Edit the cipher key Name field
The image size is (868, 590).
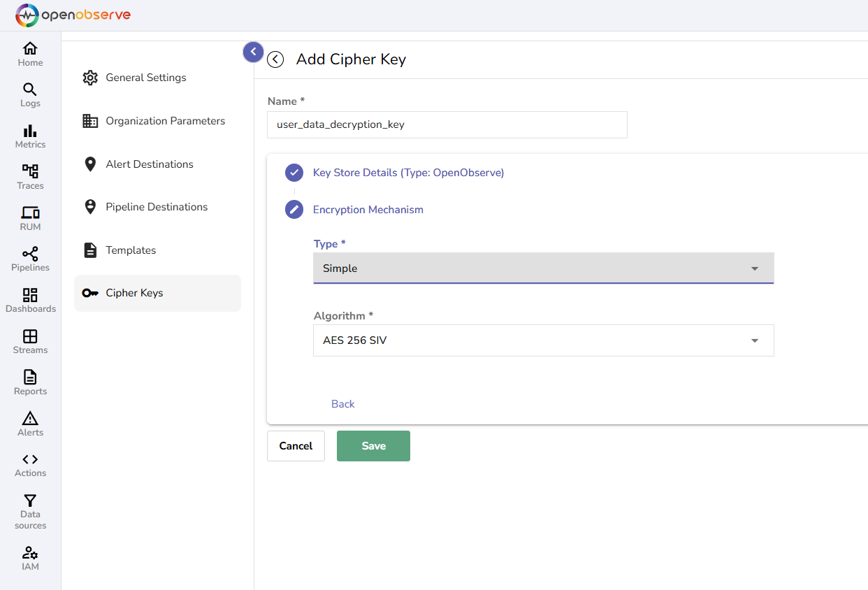(x=447, y=124)
